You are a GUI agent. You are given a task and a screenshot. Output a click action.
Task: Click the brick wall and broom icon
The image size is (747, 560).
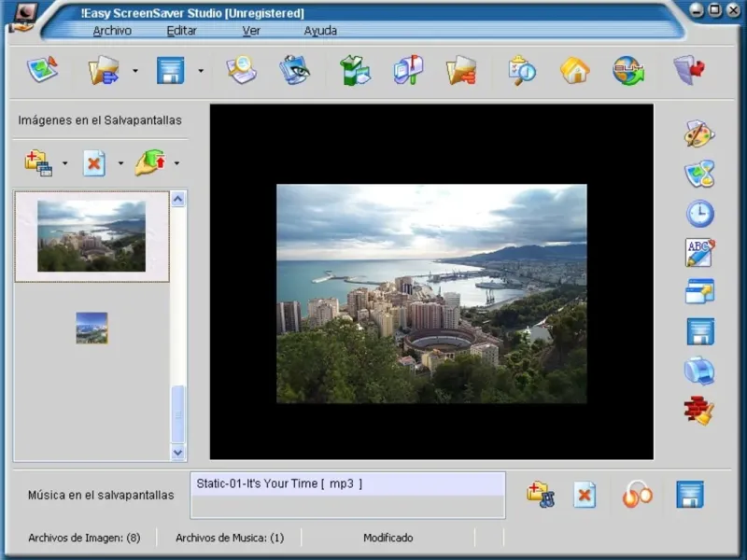[699, 410]
